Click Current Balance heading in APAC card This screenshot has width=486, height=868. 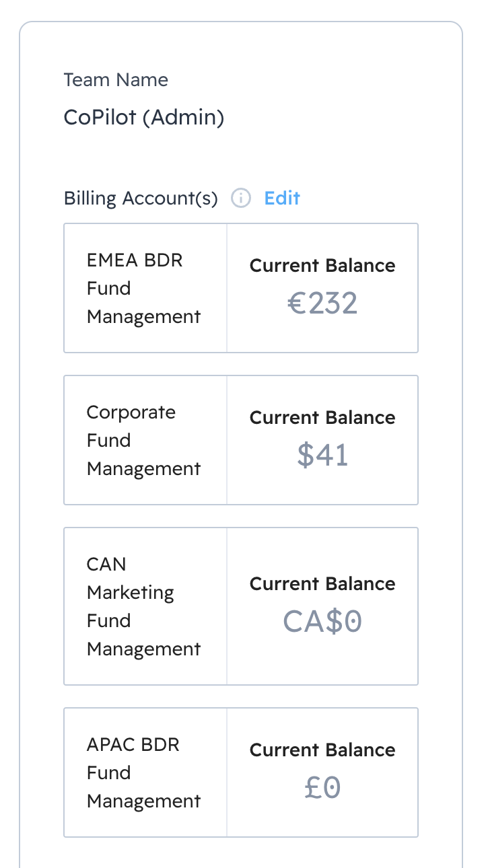point(322,750)
